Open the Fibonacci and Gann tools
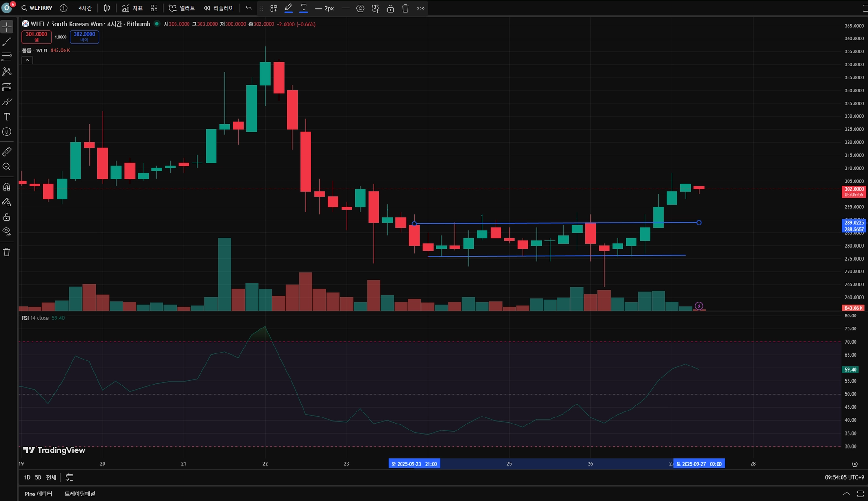The height and width of the screenshot is (501, 868). click(x=7, y=57)
